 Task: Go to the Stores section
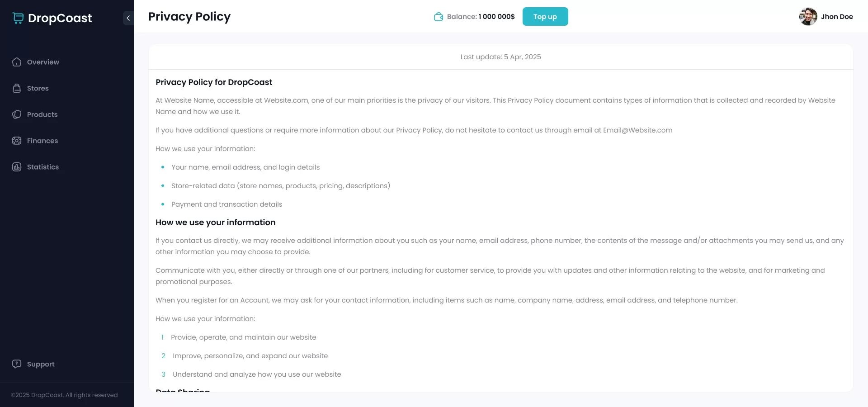38,88
